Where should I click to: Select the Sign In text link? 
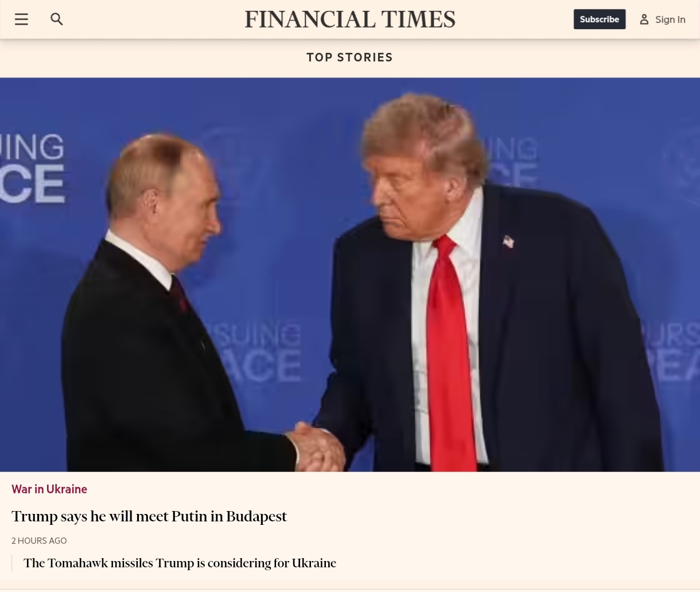coord(670,20)
